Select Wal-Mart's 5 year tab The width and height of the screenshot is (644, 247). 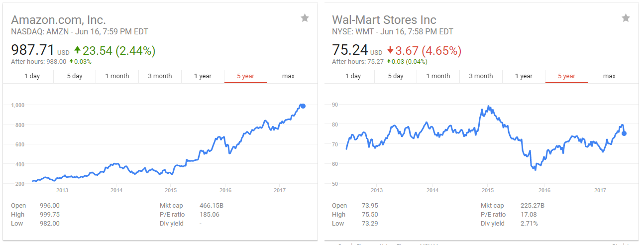[566, 76]
